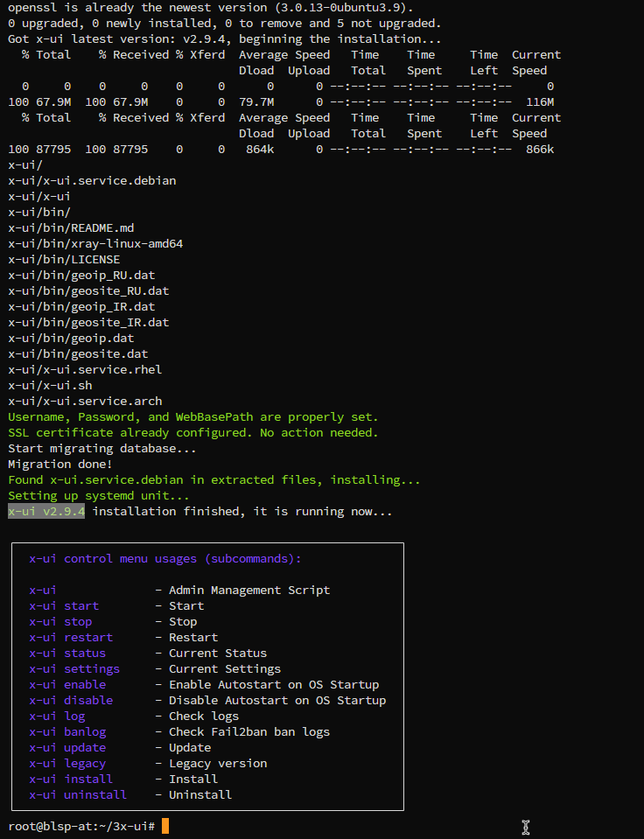Click the 'x-ui start' subcommand
This screenshot has height=839, width=644.
64,605
